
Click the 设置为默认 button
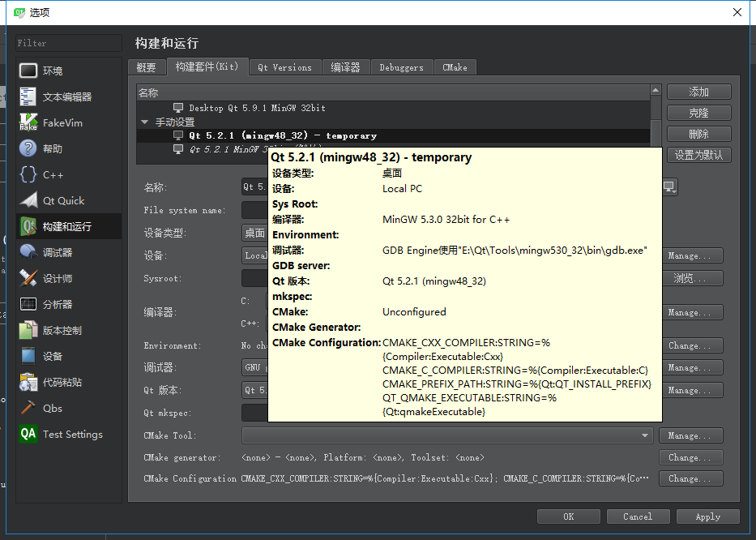click(x=699, y=155)
